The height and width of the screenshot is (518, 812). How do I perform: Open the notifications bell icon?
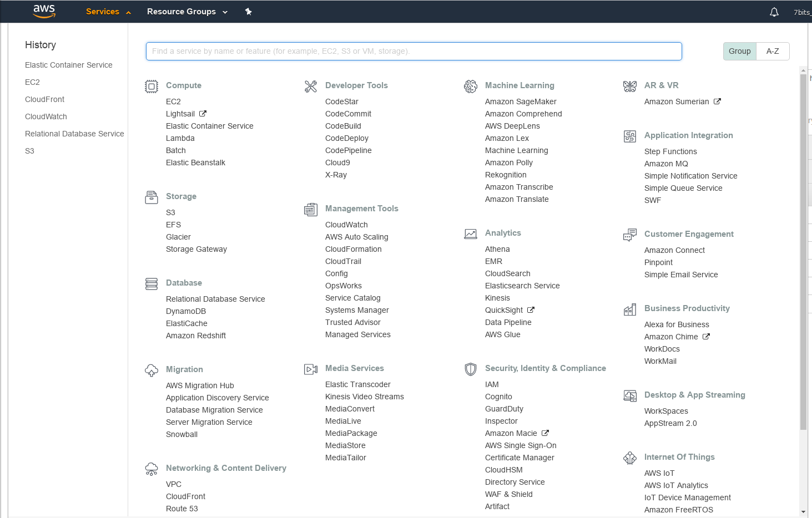coord(774,12)
